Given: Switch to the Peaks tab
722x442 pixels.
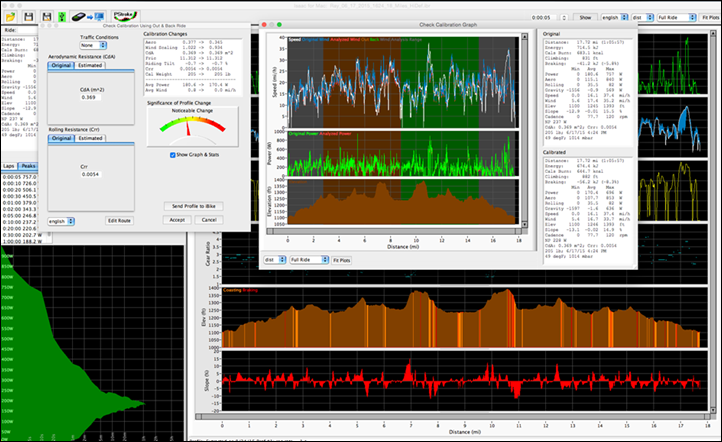Looking at the screenshot, I should point(28,166).
